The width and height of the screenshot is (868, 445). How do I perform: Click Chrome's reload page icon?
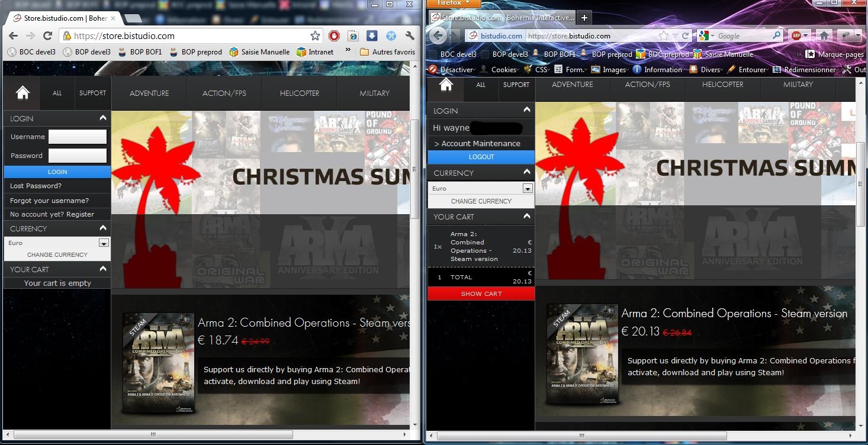(48, 36)
